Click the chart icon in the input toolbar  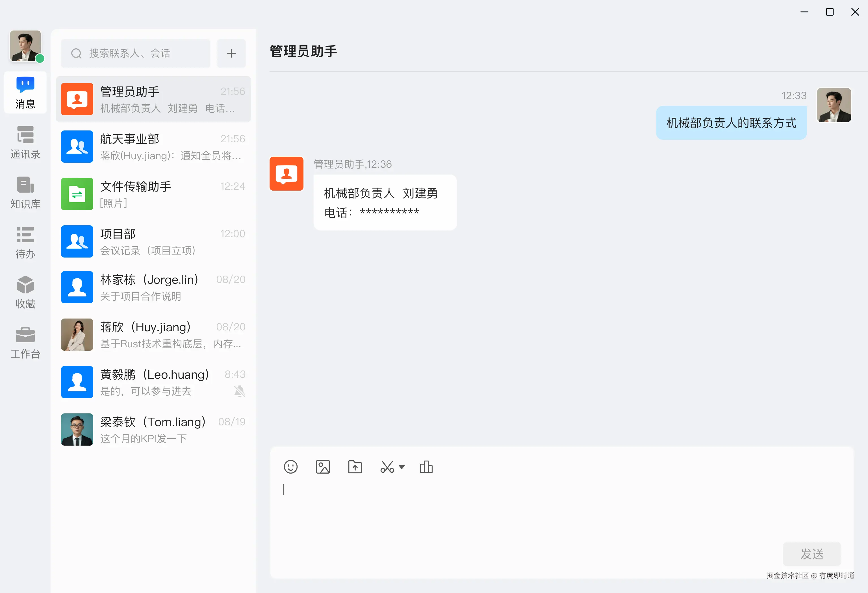426,467
